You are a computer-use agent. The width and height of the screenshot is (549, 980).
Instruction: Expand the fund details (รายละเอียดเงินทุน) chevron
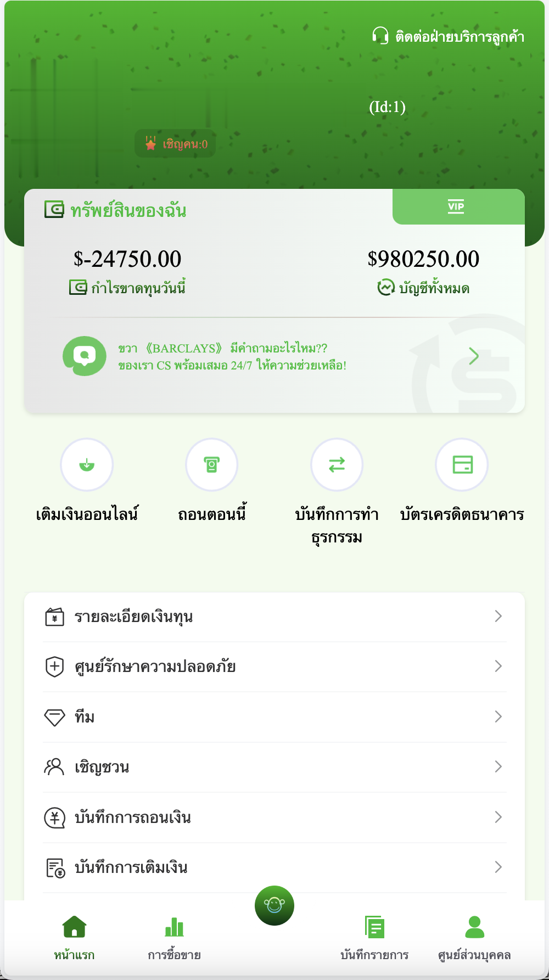pyautogui.click(x=498, y=616)
